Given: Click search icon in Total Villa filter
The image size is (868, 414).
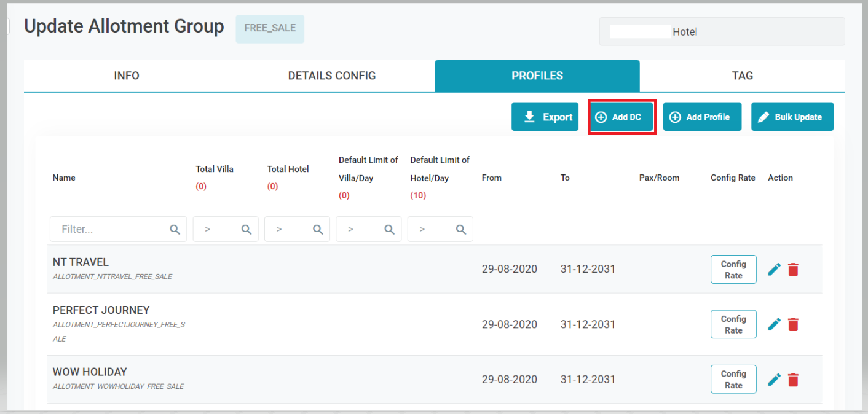Looking at the screenshot, I should point(246,229).
